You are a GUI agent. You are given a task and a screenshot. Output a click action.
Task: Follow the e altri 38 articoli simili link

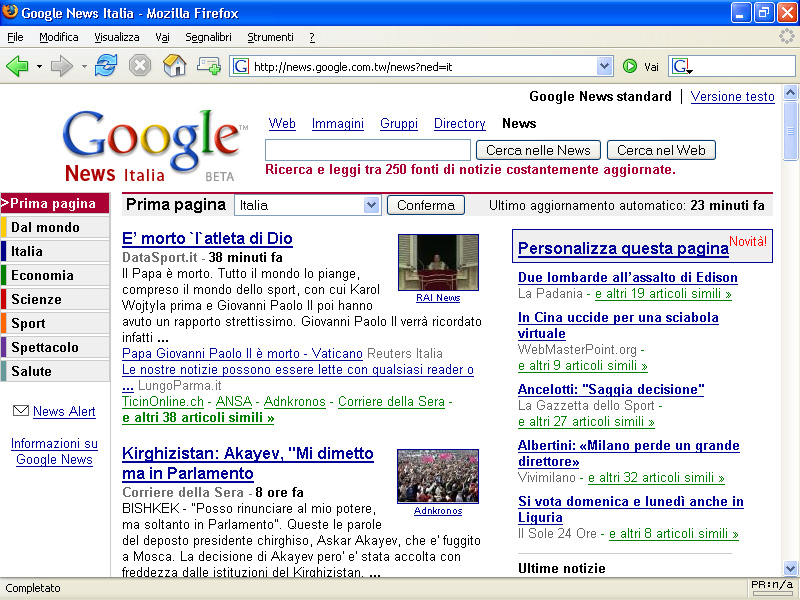point(198,417)
